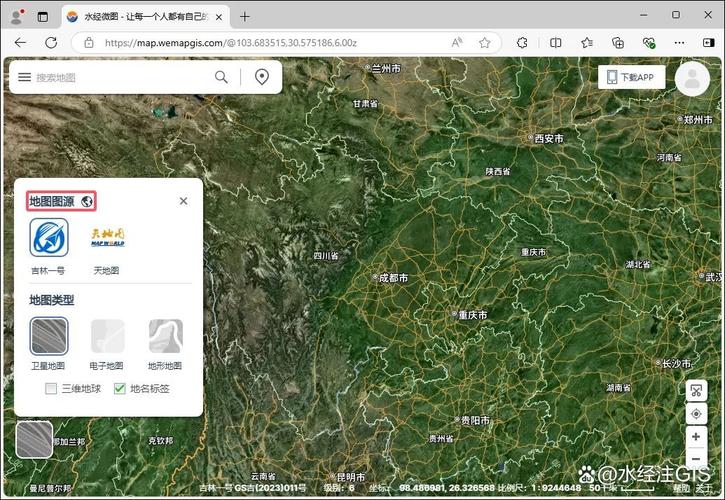Click the 关于 link in status bar
The width and height of the screenshot is (725, 500).
pos(703,488)
